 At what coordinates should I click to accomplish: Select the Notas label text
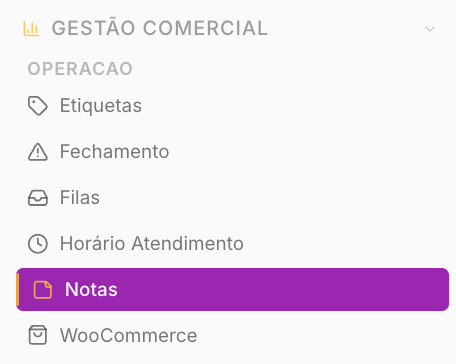pos(91,289)
